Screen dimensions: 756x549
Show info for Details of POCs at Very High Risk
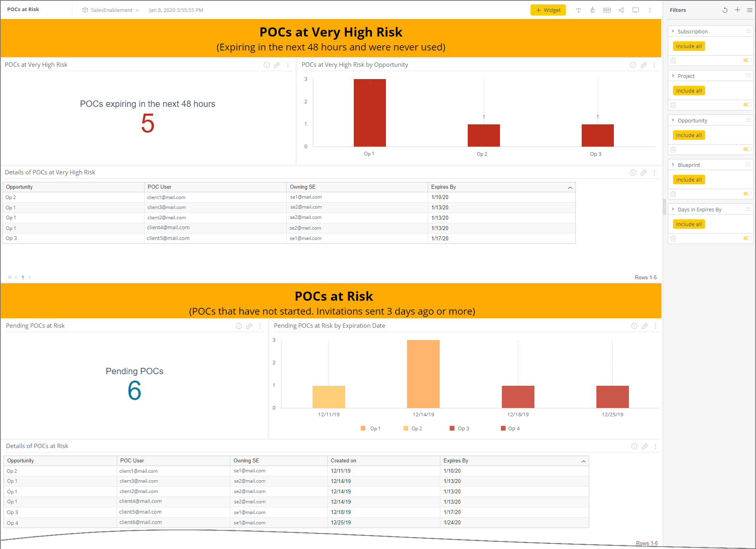pyautogui.click(x=633, y=173)
